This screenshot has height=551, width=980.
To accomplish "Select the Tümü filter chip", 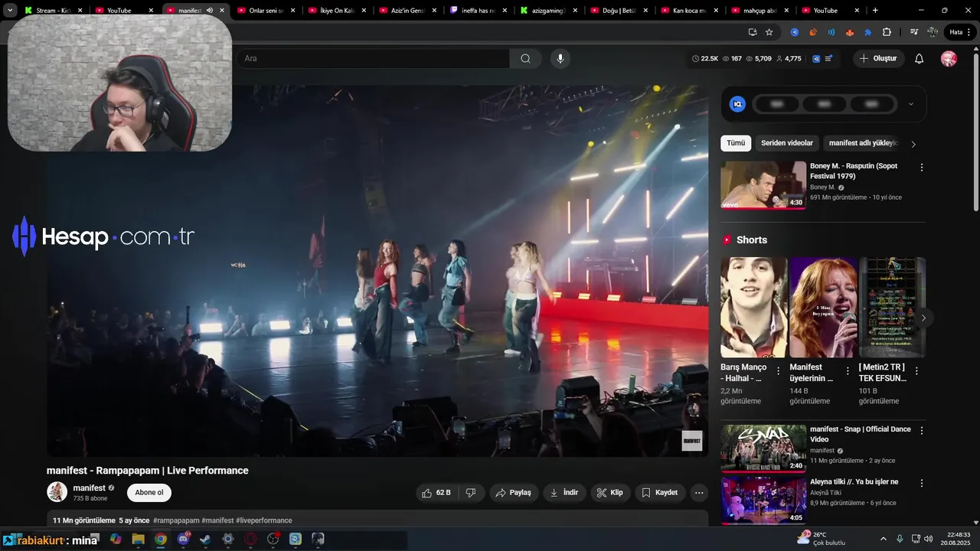I will tap(736, 143).
